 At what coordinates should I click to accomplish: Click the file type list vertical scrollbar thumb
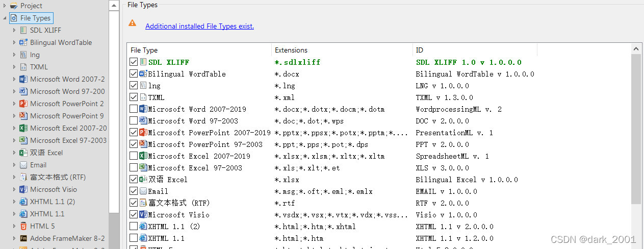636,129
